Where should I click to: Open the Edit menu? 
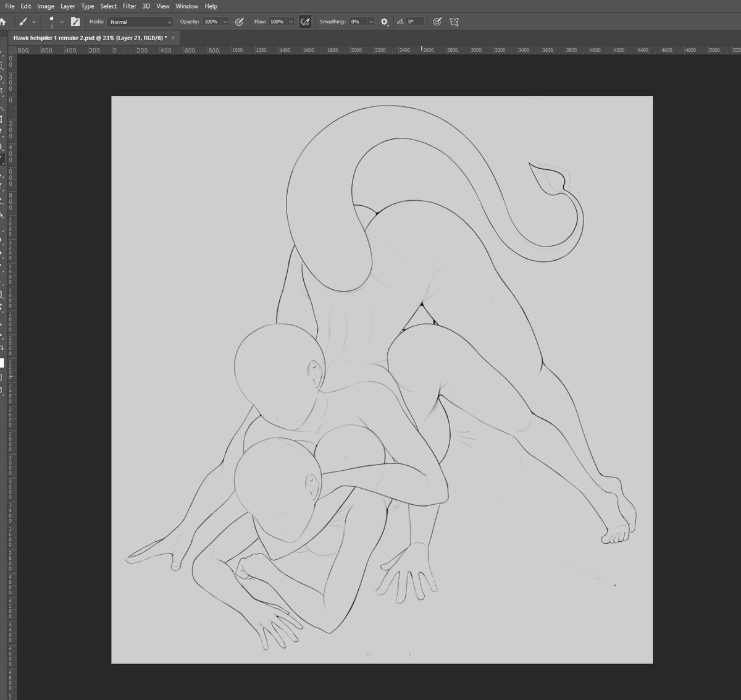[25, 6]
